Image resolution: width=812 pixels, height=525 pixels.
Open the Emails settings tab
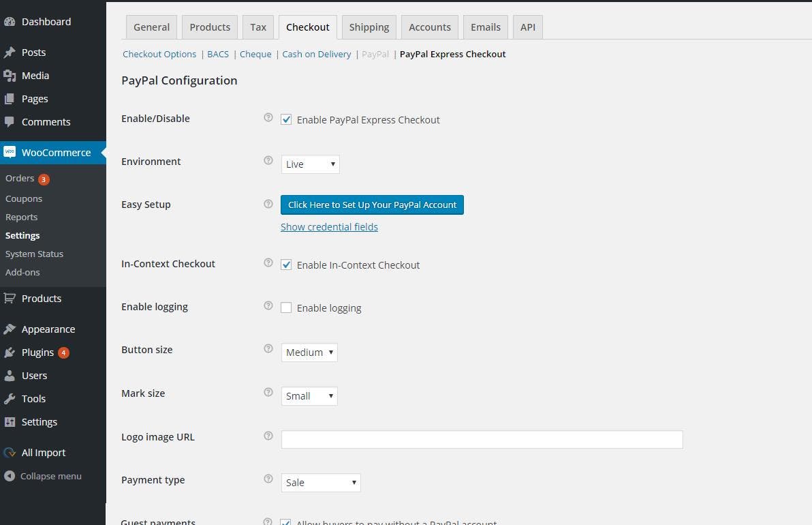[x=485, y=27]
